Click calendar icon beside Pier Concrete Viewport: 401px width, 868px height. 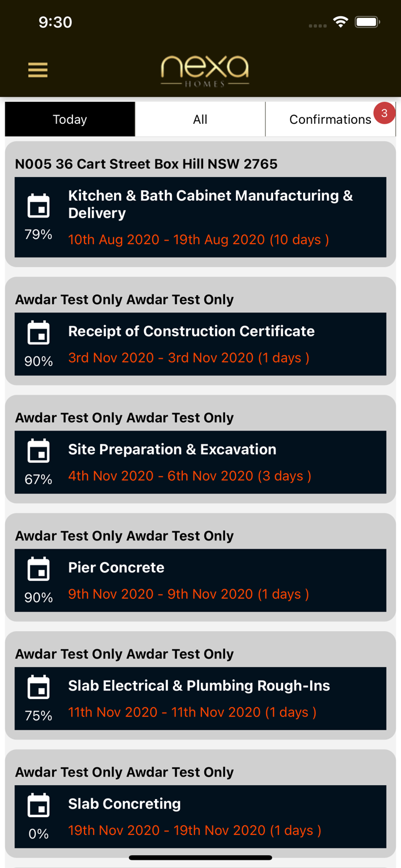[x=39, y=569]
